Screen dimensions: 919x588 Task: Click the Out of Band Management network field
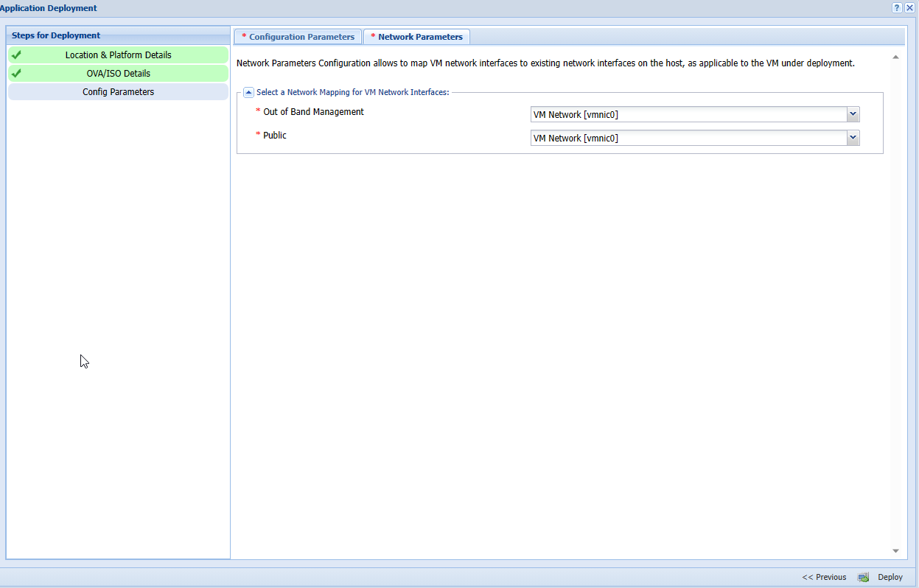[x=688, y=115]
